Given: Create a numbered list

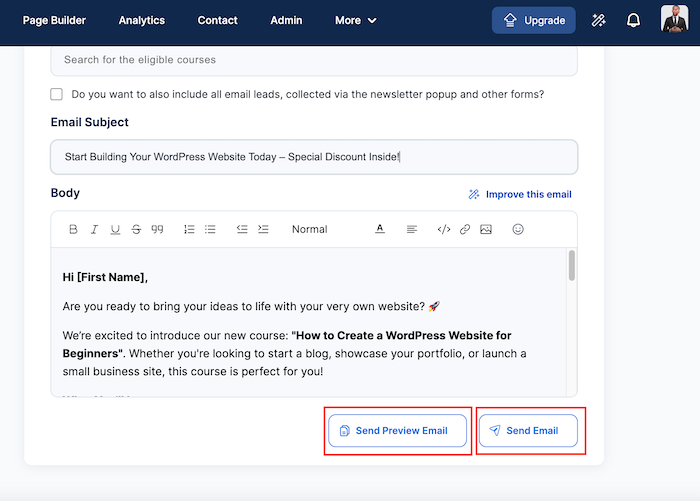Looking at the screenshot, I should pos(189,230).
